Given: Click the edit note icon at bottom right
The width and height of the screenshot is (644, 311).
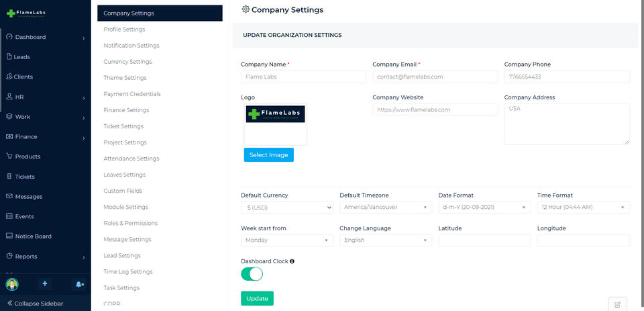Looking at the screenshot, I should pos(617,304).
